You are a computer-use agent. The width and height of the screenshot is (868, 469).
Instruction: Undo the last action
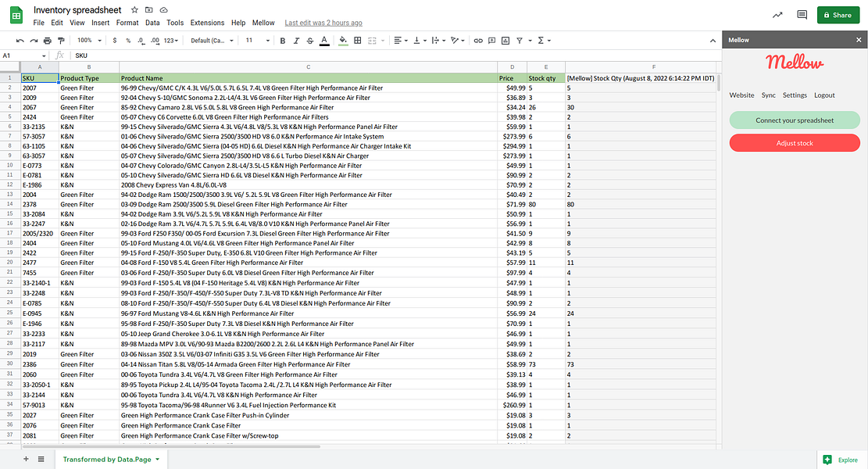[20, 41]
